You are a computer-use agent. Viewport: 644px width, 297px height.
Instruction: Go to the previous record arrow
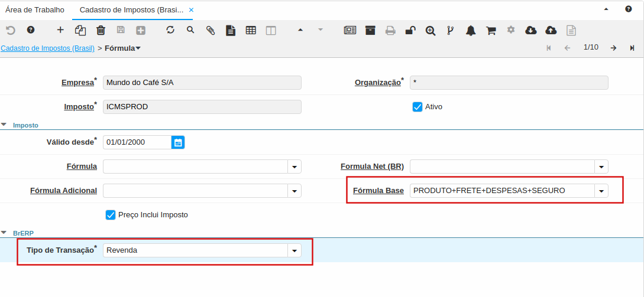(568, 48)
